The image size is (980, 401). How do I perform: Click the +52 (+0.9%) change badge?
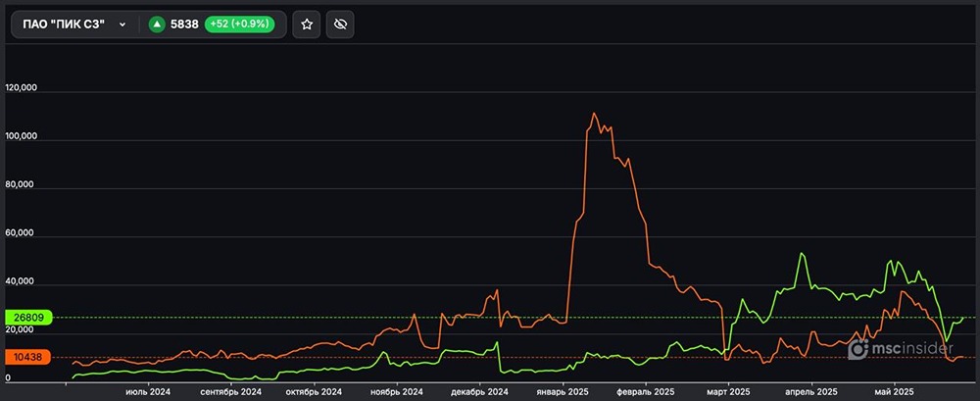[x=239, y=25]
